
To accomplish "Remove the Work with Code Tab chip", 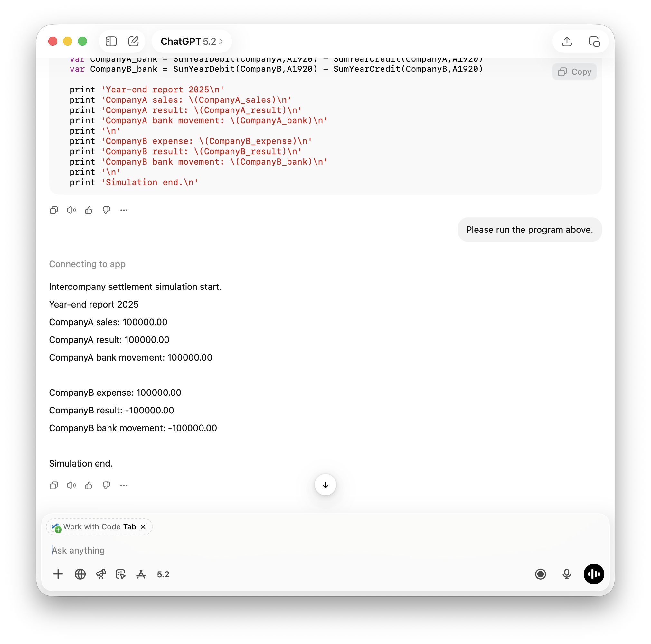I will pos(143,527).
